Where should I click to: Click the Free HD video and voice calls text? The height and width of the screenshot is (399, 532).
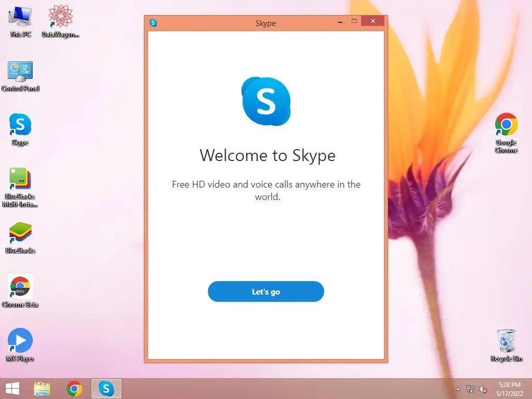point(267,190)
